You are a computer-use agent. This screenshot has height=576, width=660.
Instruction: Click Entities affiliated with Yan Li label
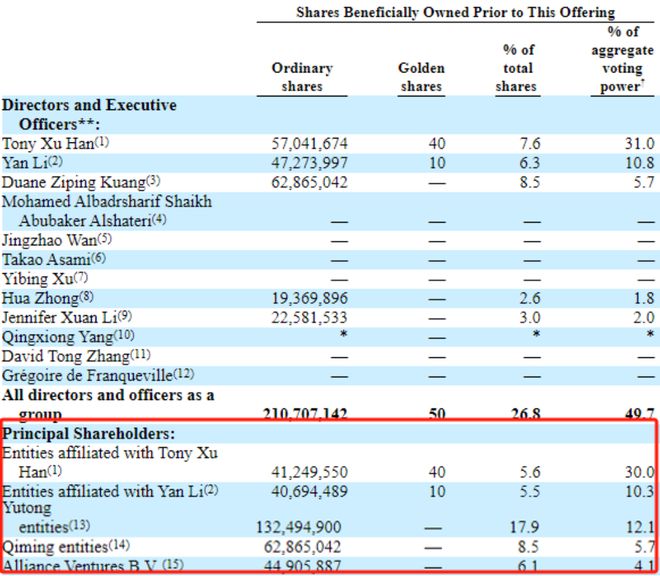tap(110, 491)
